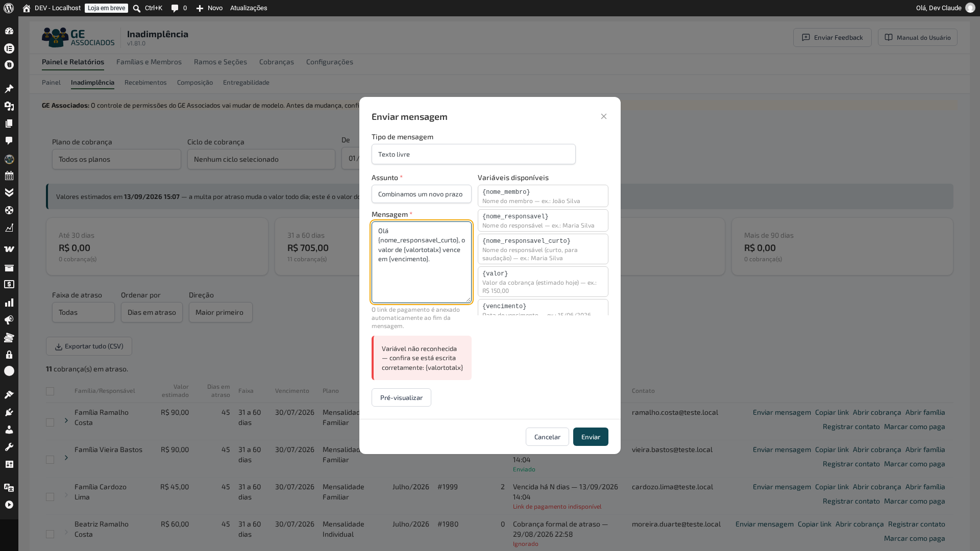Open the Pages icon in sidebar
Image resolution: width=980 pixels, height=551 pixels.
[x=9, y=123]
